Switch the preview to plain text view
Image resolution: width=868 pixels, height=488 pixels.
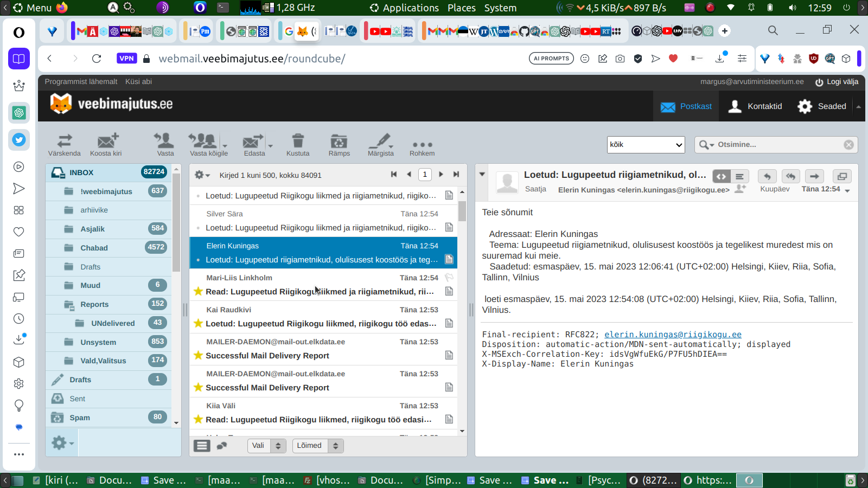(x=739, y=176)
